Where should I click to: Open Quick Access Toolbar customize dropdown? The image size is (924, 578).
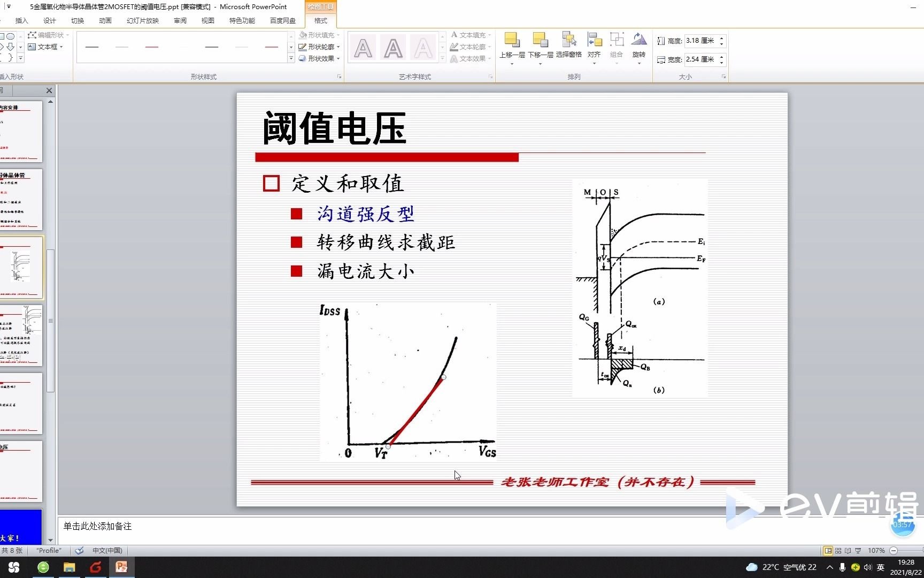point(9,6)
